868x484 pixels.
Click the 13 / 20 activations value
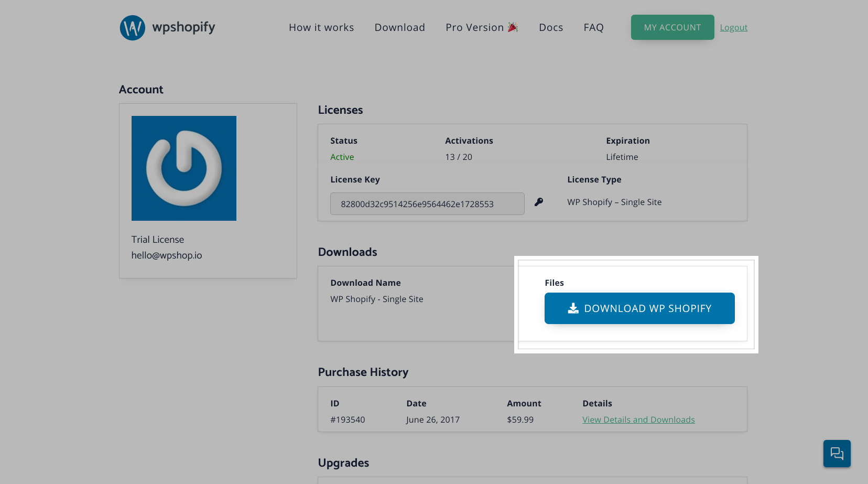pos(459,157)
